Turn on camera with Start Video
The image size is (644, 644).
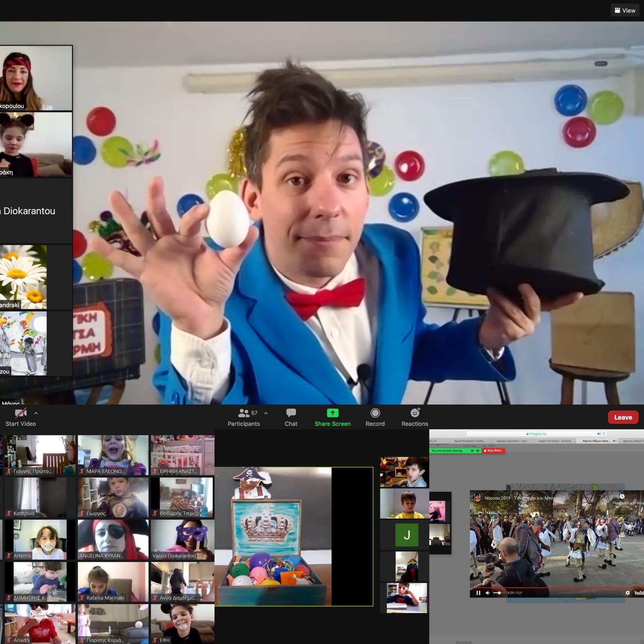21,417
